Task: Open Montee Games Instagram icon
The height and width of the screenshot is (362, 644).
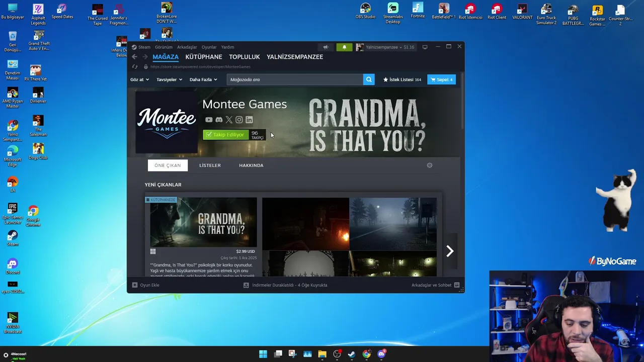Action: pos(239,120)
